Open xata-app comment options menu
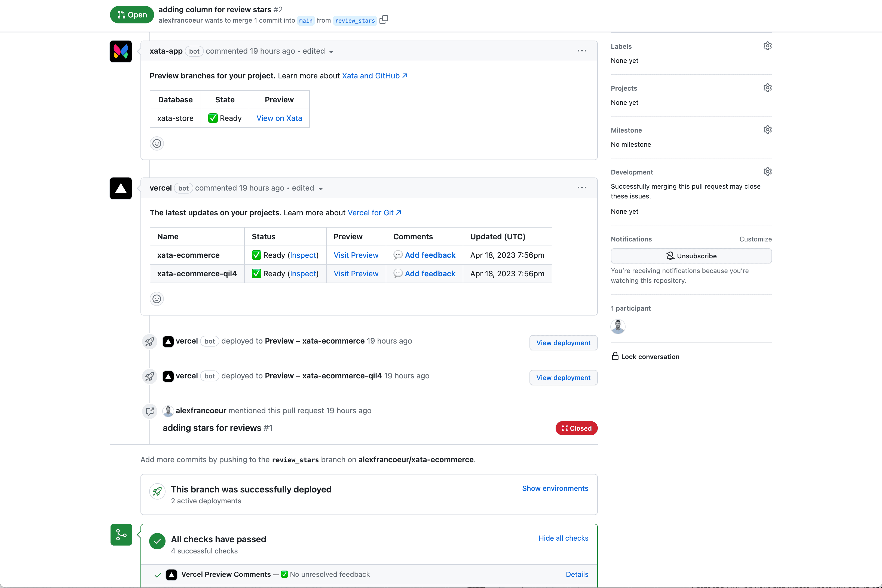Screen dimensions: 882x588 pyautogui.click(x=582, y=51)
